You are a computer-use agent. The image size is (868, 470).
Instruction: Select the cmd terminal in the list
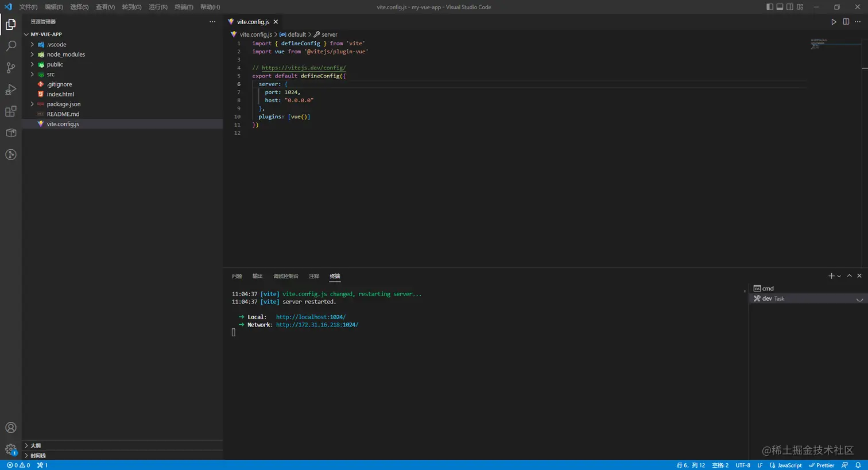tap(808, 288)
